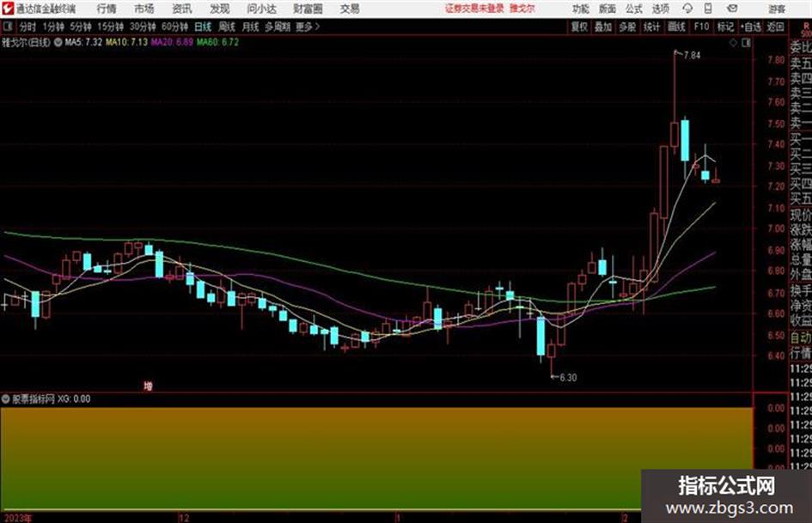The width and height of the screenshot is (812, 523).
Task: Click the 复权 button
Action: [579, 27]
